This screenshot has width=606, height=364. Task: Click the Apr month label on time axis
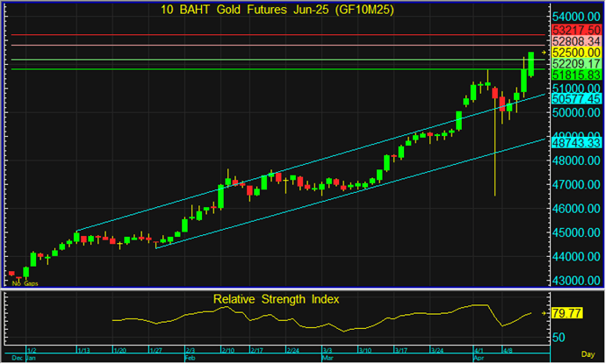[478, 359]
